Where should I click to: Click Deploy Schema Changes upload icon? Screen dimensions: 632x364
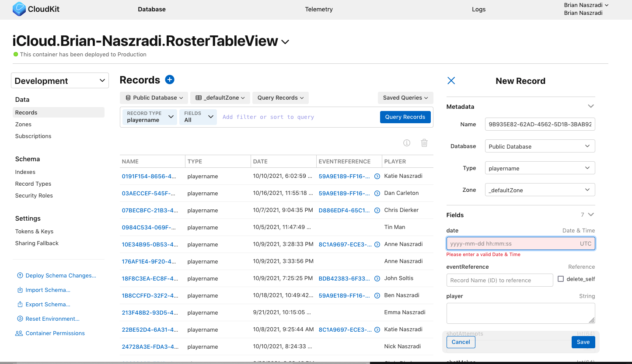pyautogui.click(x=20, y=275)
